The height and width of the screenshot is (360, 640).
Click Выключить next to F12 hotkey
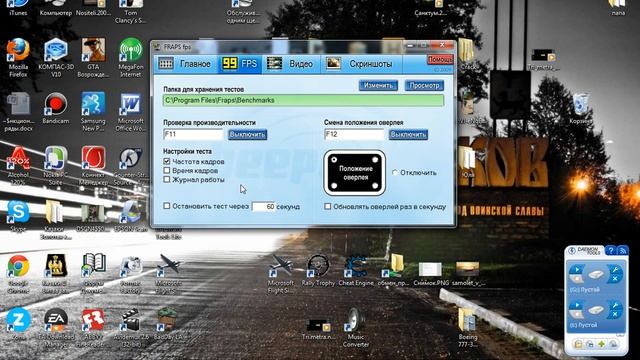(408, 135)
